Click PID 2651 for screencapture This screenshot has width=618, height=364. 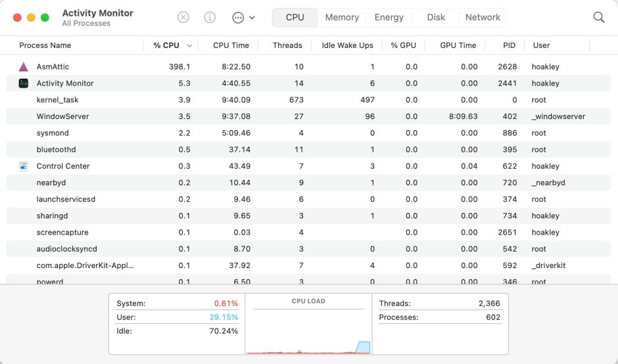[x=508, y=232]
